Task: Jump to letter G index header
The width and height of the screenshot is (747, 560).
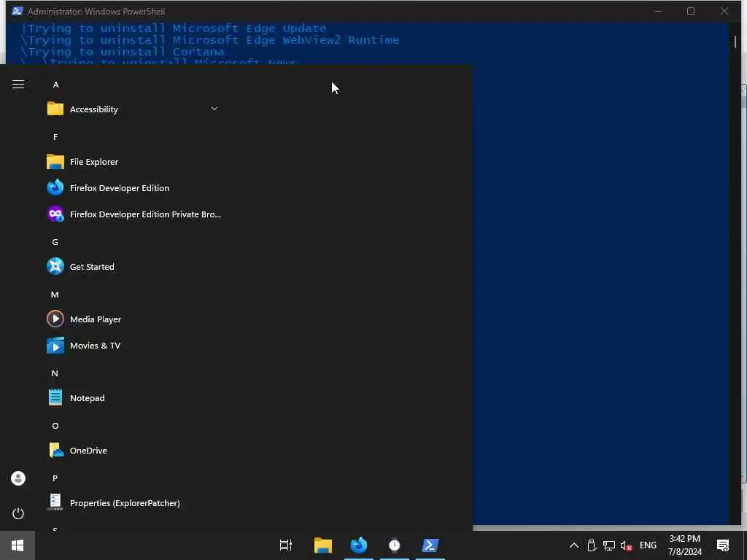Action: pyautogui.click(x=55, y=242)
